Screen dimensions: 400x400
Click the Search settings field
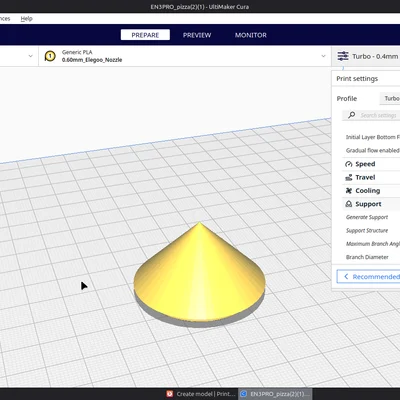pyautogui.click(x=371, y=115)
